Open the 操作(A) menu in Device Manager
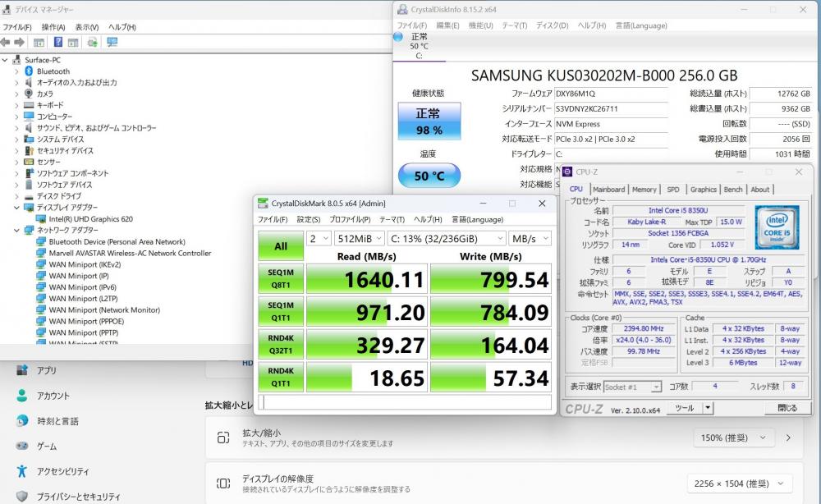This screenshot has height=504, width=821. click(x=53, y=27)
